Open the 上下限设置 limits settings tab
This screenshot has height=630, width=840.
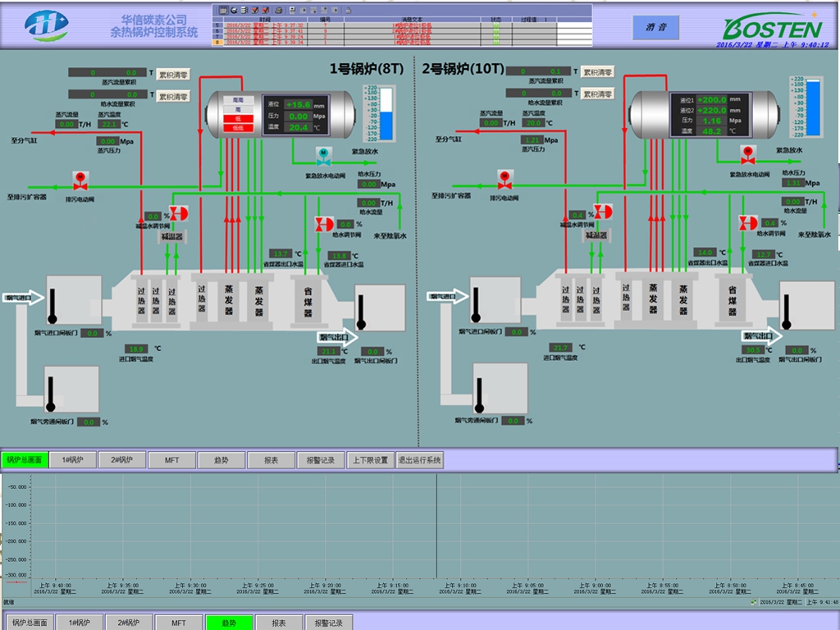(370, 460)
